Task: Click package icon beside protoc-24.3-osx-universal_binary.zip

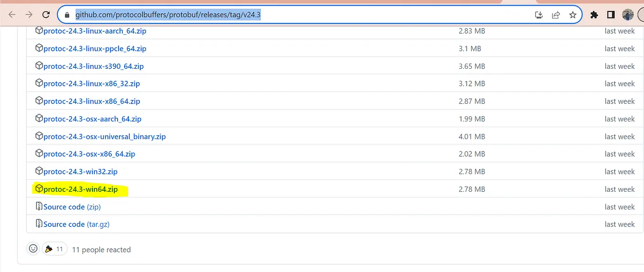Action: 39,136
